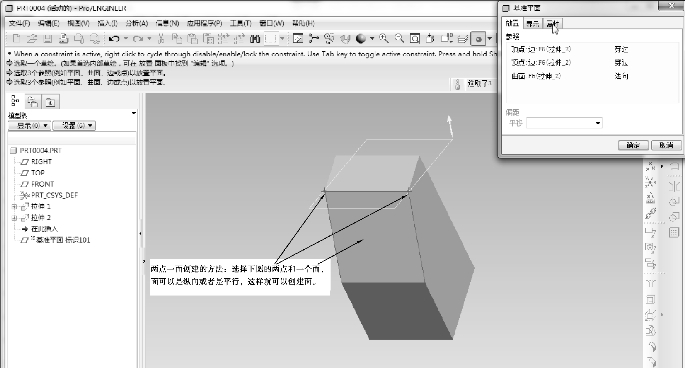685x368 pixels.
Task: Click the Open file folder icon
Action: [32, 39]
